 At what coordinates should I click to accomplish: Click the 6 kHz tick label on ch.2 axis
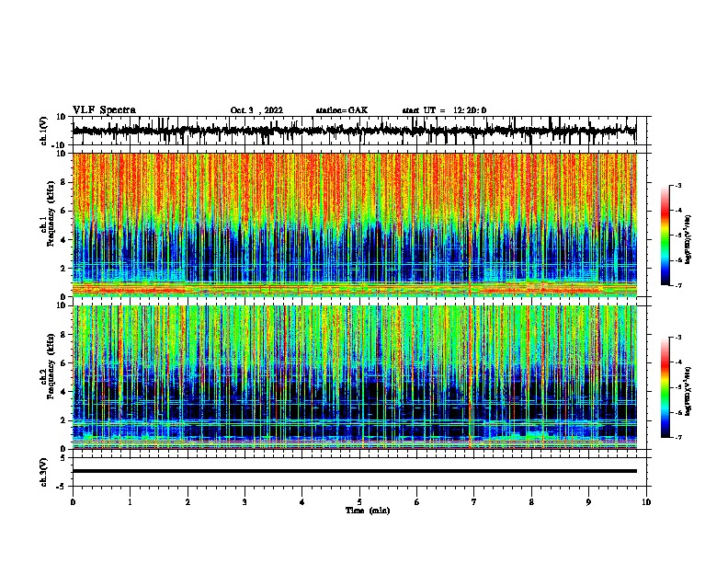(x=63, y=363)
